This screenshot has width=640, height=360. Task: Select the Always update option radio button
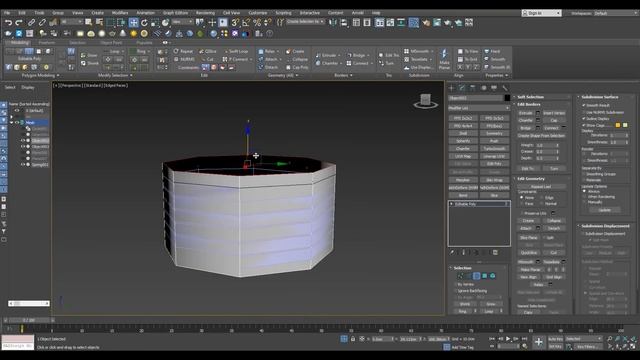coord(585,191)
